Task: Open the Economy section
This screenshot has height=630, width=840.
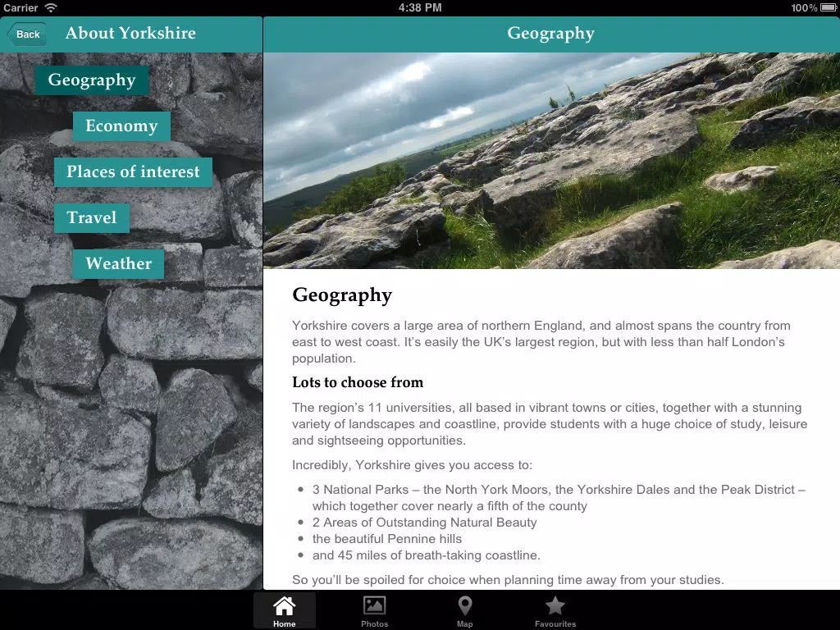Action: pos(121,126)
